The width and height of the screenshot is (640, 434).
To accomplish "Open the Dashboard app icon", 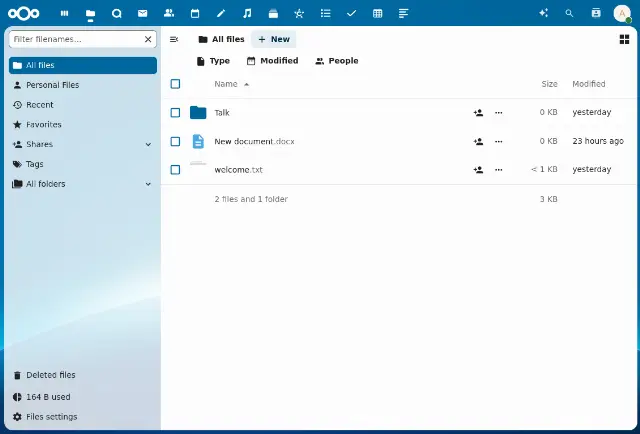I will point(64,13).
